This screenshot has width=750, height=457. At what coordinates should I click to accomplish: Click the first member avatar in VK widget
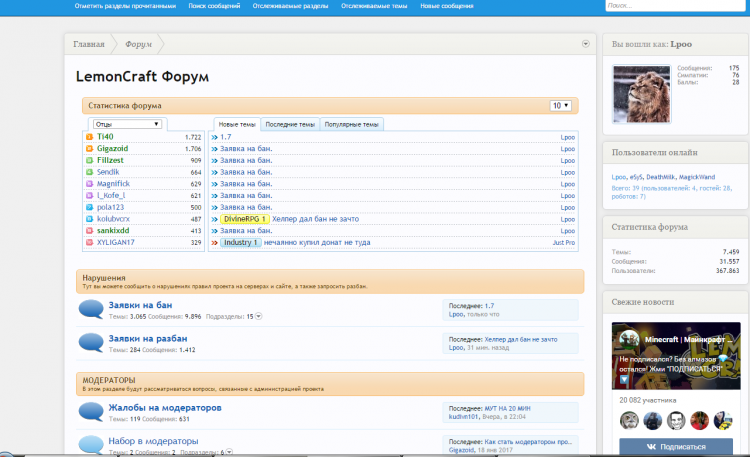coord(629,421)
